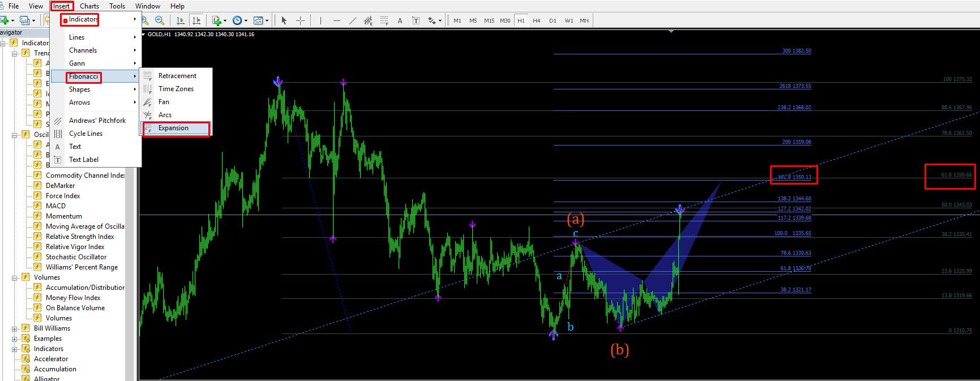Collapse the Oscillators tree node

[x=14, y=135]
